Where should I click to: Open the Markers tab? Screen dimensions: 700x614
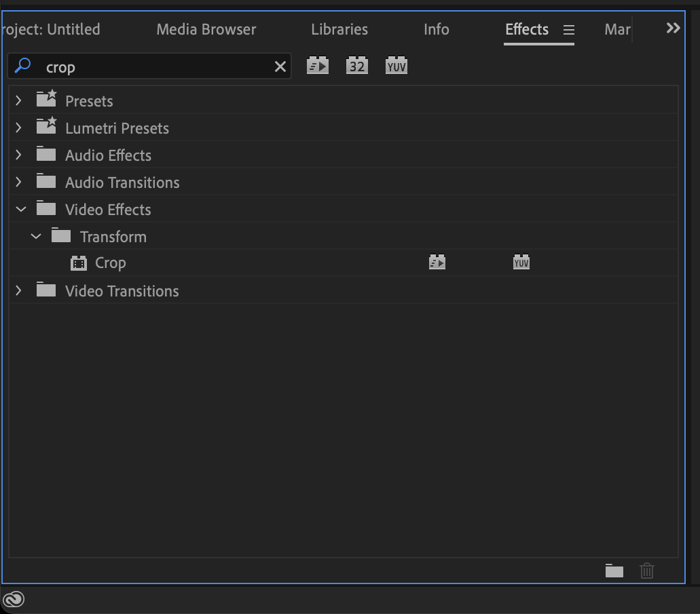point(617,29)
